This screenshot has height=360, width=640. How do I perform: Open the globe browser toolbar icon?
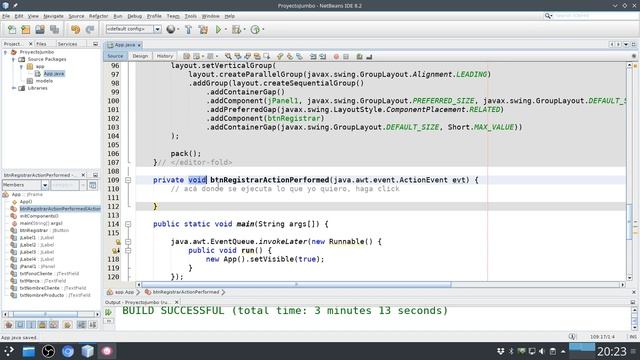pos(171,29)
